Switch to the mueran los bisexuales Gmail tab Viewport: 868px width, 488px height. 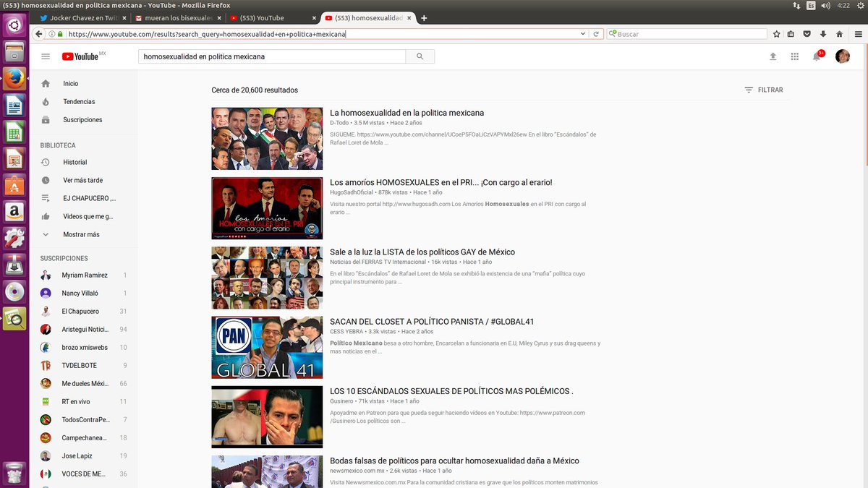[x=177, y=18]
